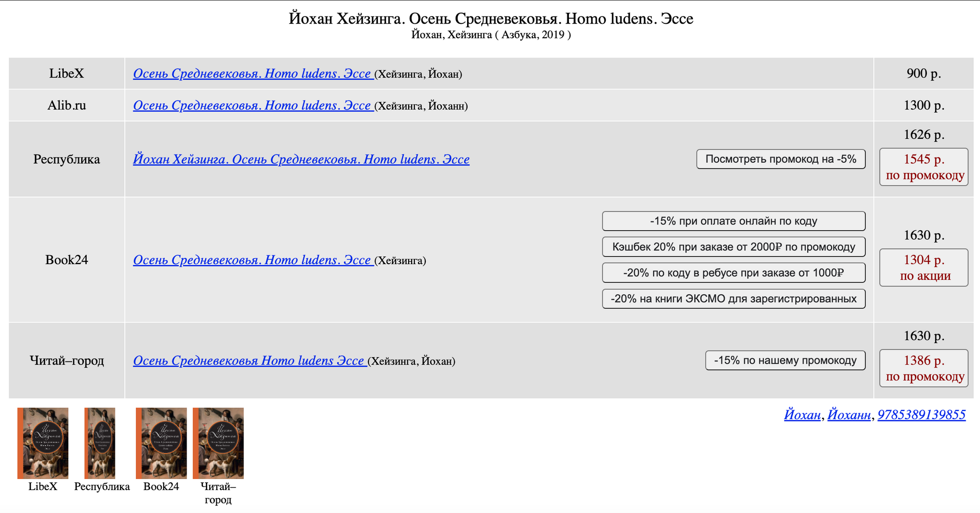Click the LibeX caption under cover
980x513 pixels.
pos(43,486)
